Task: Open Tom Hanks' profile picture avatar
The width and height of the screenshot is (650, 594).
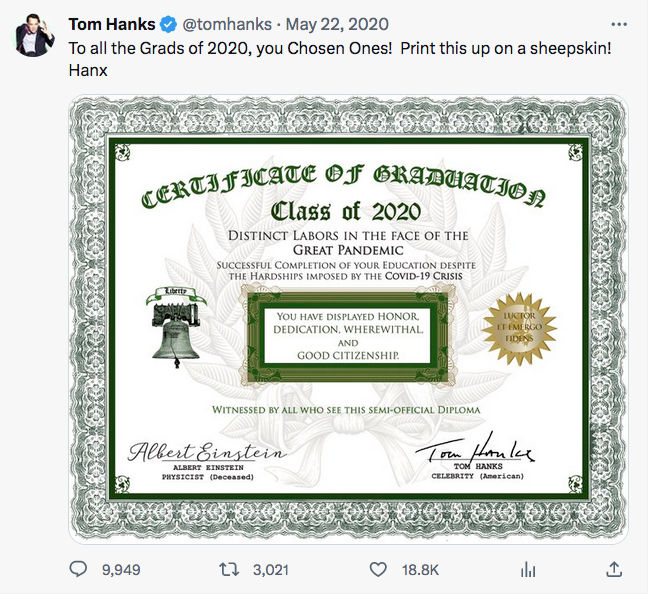Action: 34,37
